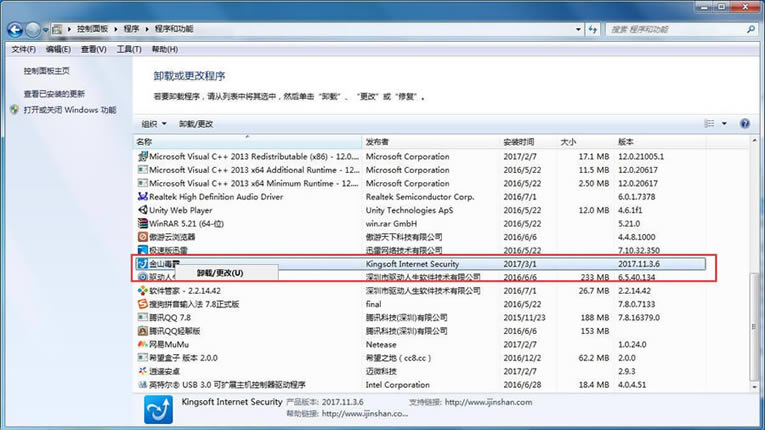
Task: Click the WinRAR 5.21 program icon
Action: (142, 223)
